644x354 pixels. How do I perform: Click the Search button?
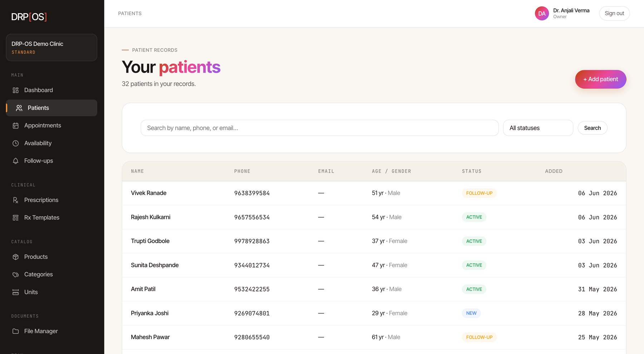(592, 128)
